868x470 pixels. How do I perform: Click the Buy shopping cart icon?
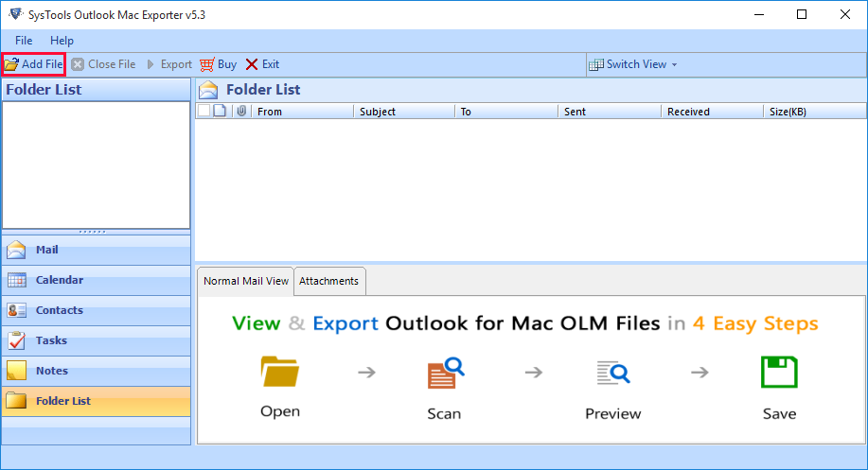click(x=207, y=64)
